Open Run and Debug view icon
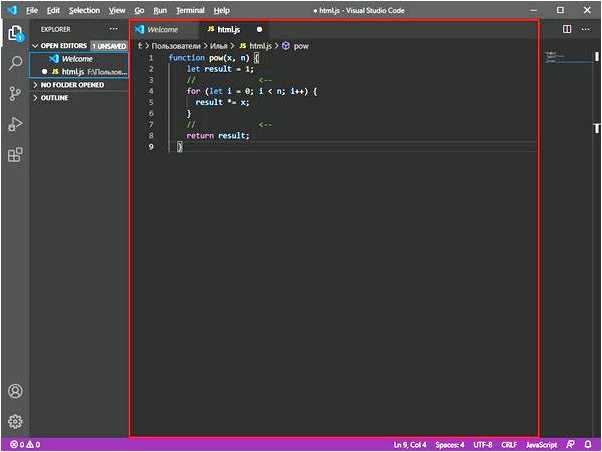This screenshot has height=452, width=602. (15, 124)
